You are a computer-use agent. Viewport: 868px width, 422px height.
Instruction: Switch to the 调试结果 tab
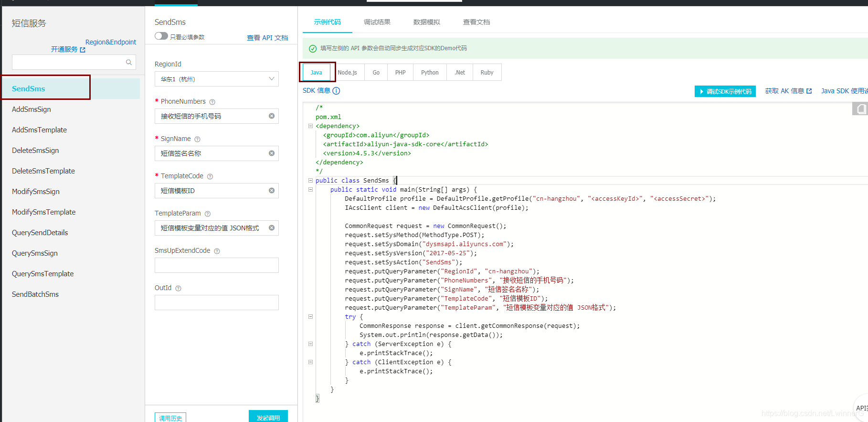pyautogui.click(x=377, y=22)
